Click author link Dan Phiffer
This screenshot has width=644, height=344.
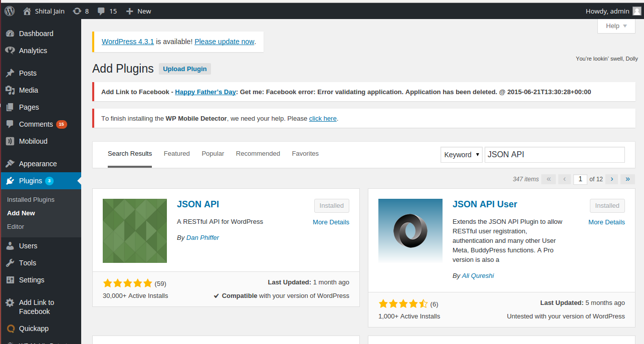tap(202, 237)
